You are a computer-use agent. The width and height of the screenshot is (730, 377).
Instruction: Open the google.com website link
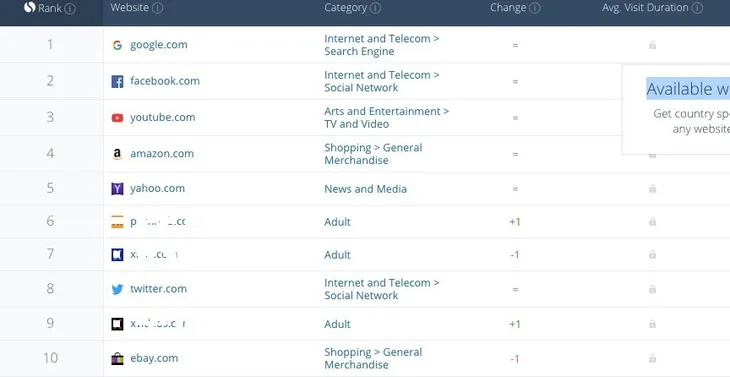(x=159, y=45)
